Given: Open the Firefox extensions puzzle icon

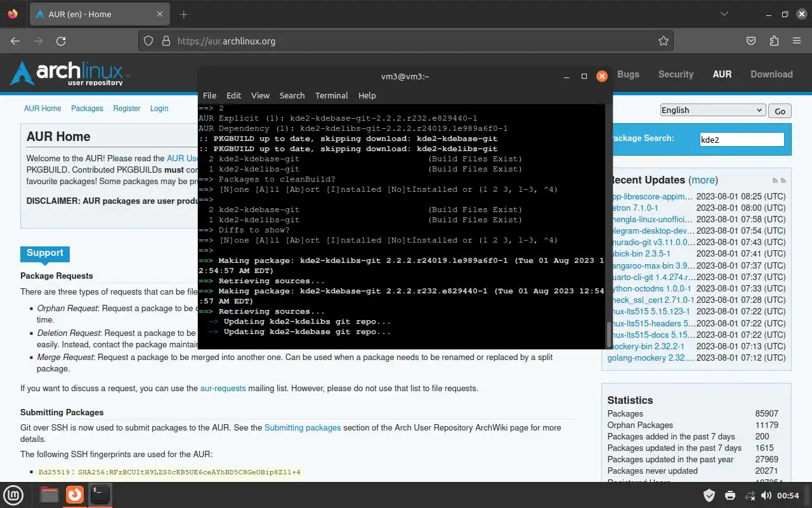Looking at the screenshot, I should point(774,41).
